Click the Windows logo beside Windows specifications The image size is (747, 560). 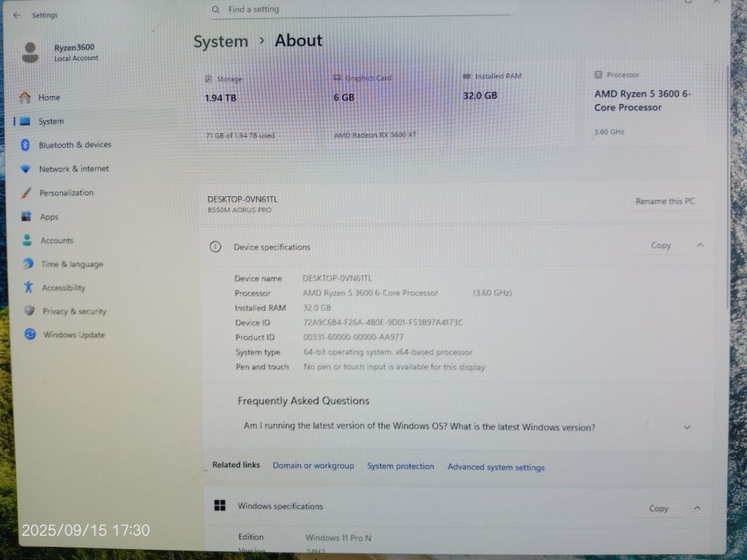tap(219, 506)
